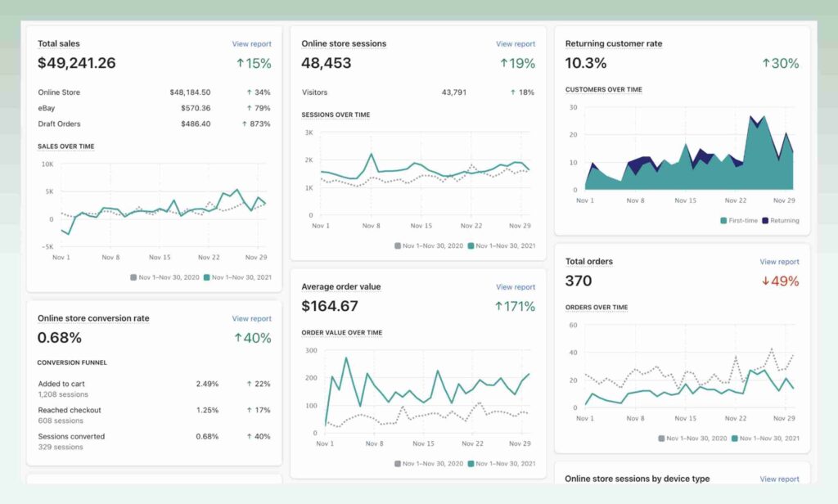Viewport: 838px width, 504px height.
Task: Click the Online store sessions title
Action: coord(344,44)
